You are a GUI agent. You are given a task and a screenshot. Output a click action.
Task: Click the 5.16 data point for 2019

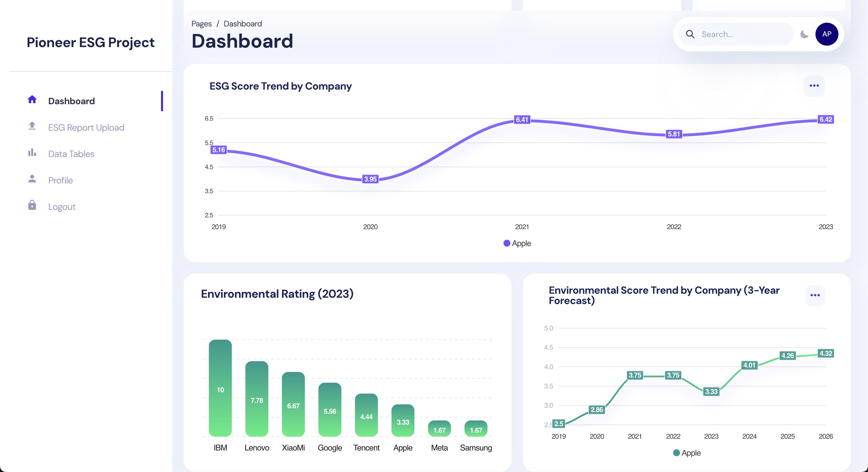(219, 150)
